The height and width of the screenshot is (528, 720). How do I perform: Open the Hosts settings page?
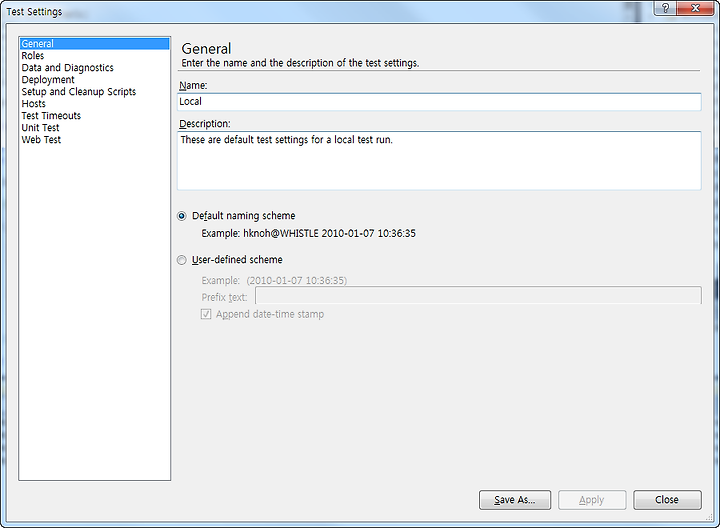tap(34, 103)
